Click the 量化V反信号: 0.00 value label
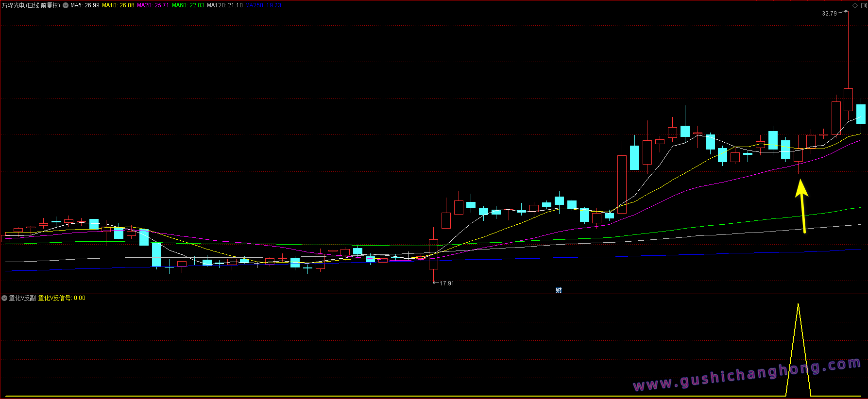 point(62,298)
